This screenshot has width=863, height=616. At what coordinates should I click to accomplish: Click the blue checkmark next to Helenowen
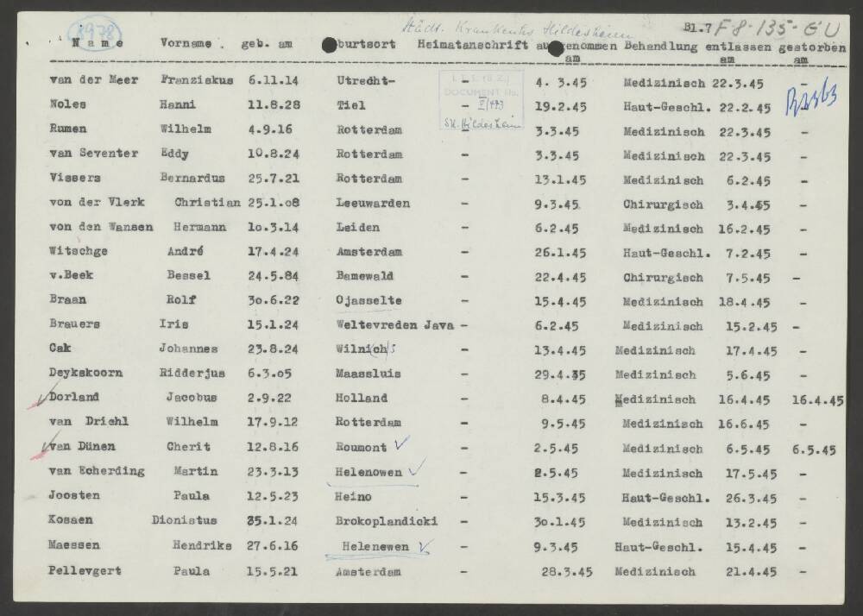[x=417, y=468]
